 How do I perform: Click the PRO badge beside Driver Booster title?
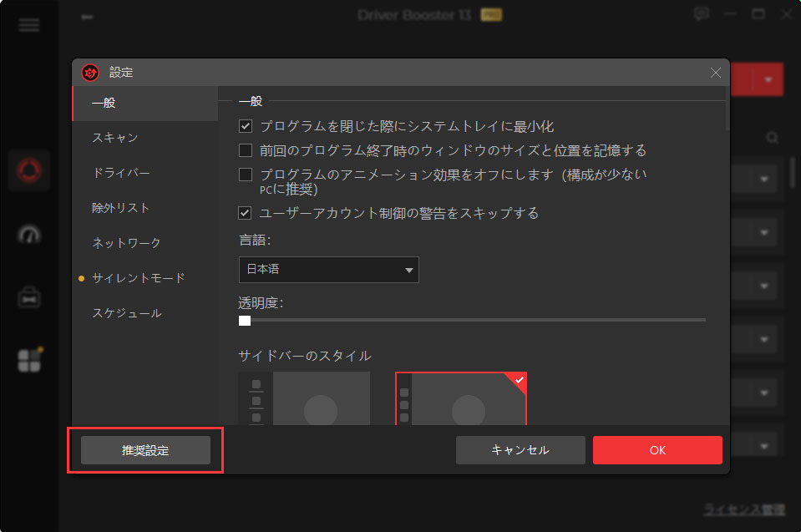(x=491, y=15)
